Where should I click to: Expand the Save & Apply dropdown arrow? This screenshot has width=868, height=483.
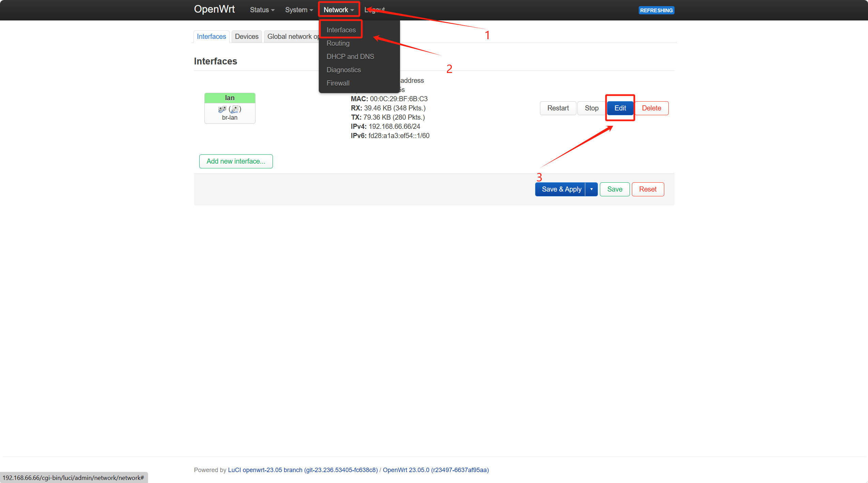[x=591, y=189]
